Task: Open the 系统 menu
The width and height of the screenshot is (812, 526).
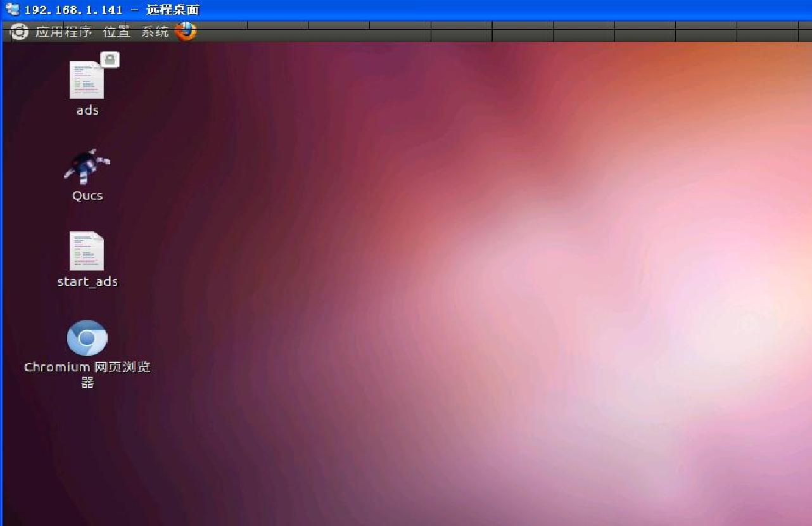Action: pos(155,32)
